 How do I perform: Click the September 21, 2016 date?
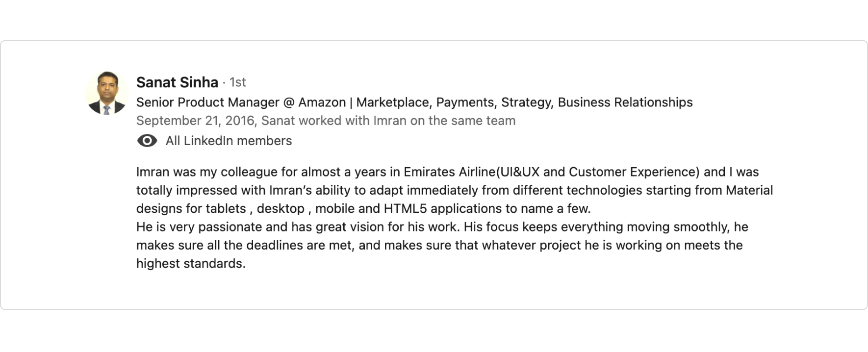tap(196, 121)
